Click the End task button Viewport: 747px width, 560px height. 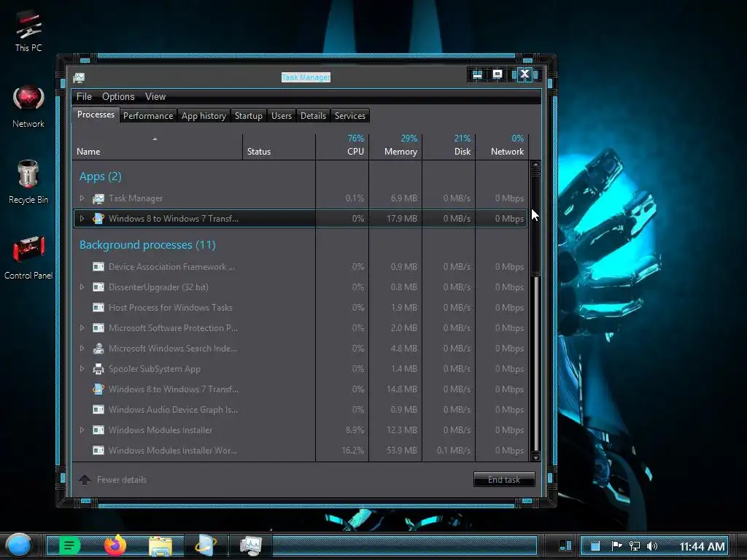click(504, 480)
